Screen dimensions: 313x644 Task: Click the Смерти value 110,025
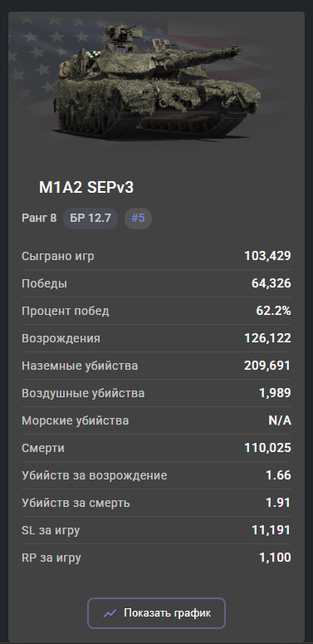click(268, 448)
